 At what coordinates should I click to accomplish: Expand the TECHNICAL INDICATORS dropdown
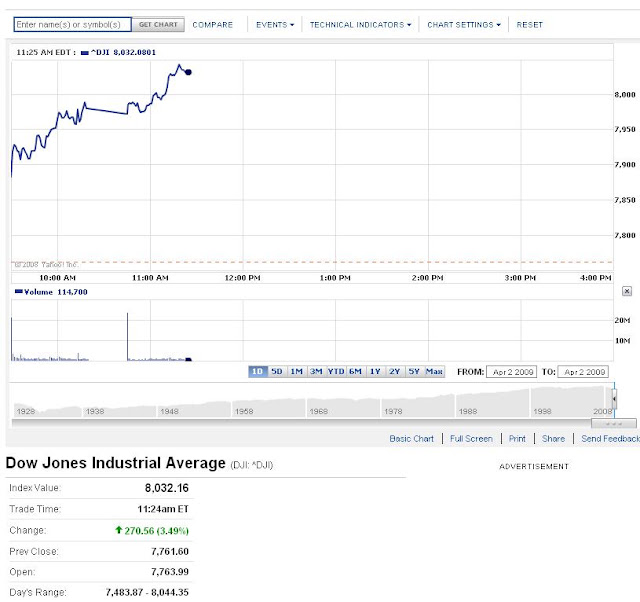coord(360,25)
